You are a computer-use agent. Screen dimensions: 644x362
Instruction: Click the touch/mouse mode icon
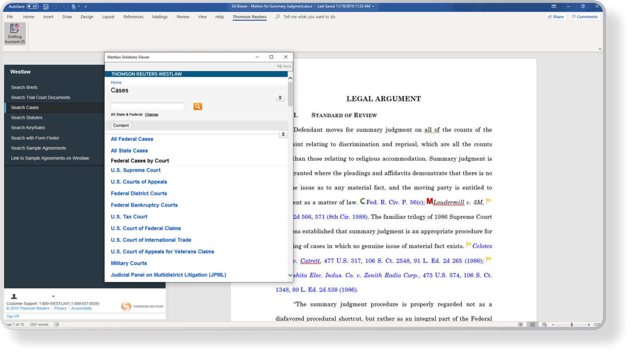coord(74,7)
